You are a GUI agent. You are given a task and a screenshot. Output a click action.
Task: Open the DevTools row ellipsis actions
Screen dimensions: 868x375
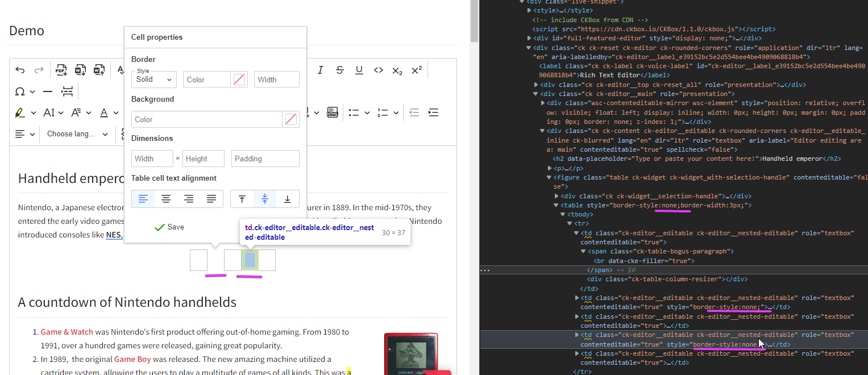484,270
